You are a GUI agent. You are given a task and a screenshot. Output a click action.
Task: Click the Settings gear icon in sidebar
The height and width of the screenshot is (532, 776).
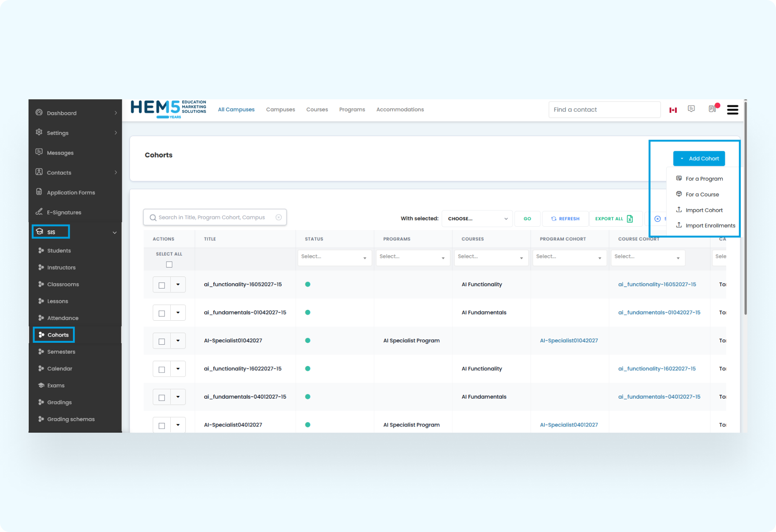pos(39,132)
